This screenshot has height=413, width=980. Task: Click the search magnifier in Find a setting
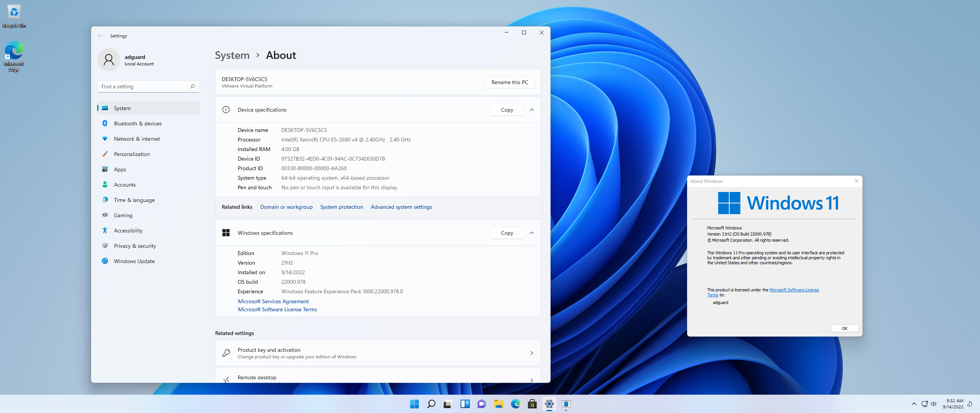193,86
